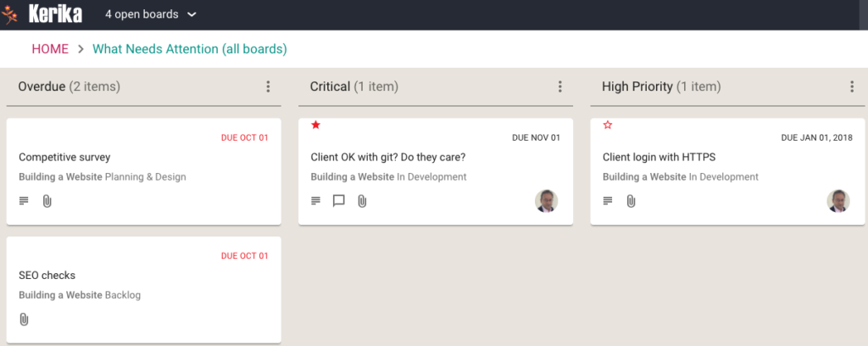Open the chat icon on Client OK with git card
Image resolution: width=868 pixels, height=346 pixels.
click(339, 201)
